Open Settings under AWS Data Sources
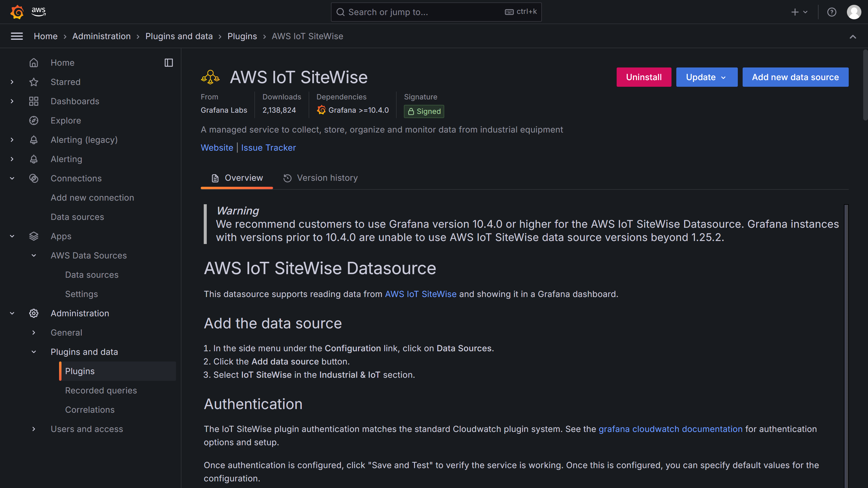The height and width of the screenshot is (488, 868). click(x=81, y=294)
